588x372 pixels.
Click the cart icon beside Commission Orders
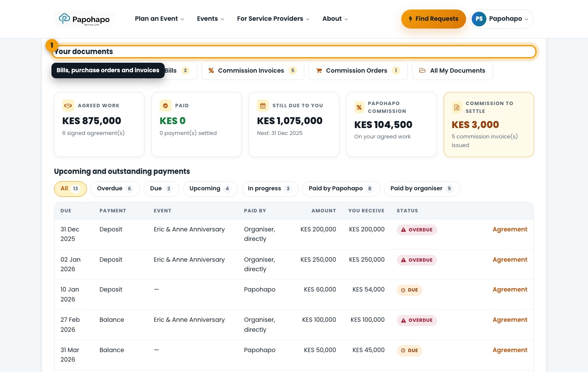[319, 71]
